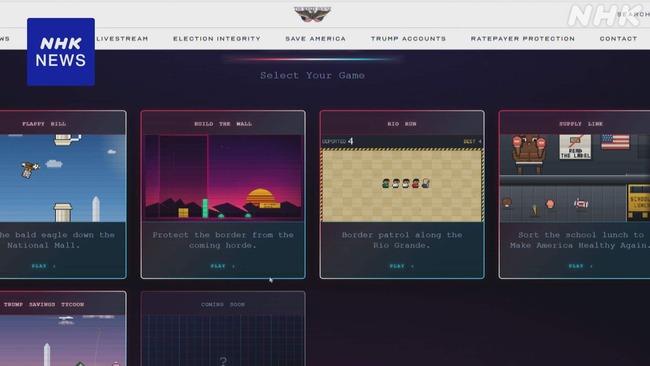
Task: Click 'Protect the border' description text
Action: pyautogui.click(x=223, y=240)
